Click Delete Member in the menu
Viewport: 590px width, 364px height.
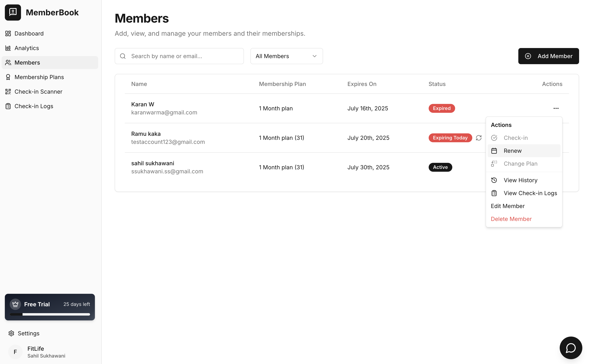[511, 219]
